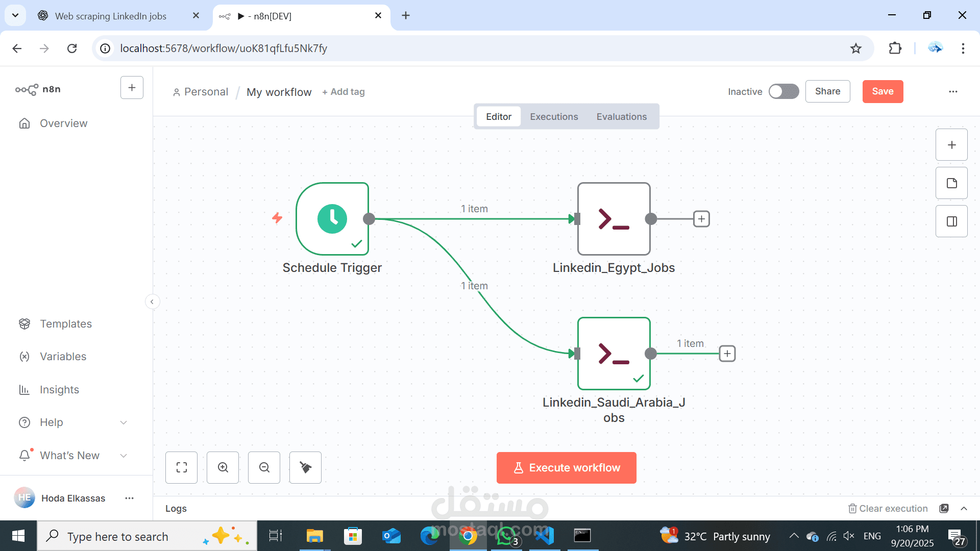The height and width of the screenshot is (551, 980).
Task: Click the add sticky note icon
Action: [951, 183]
